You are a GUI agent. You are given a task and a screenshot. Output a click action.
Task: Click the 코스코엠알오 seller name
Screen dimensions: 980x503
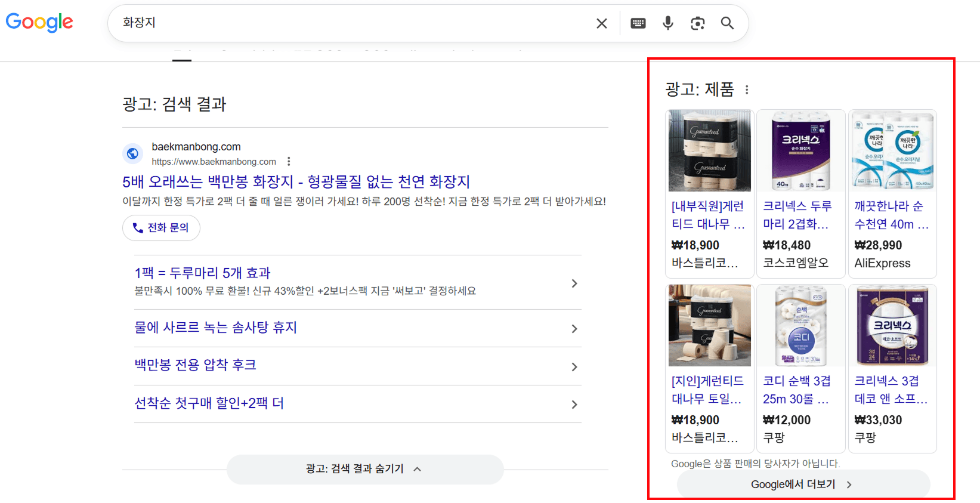(796, 263)
